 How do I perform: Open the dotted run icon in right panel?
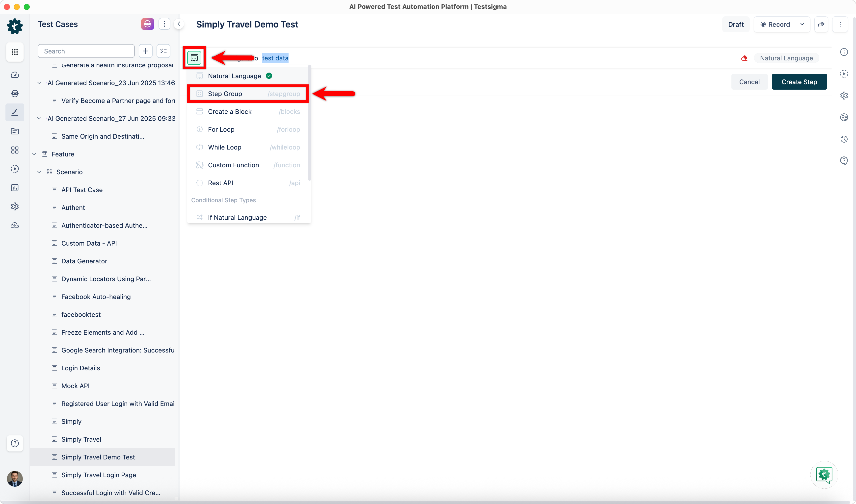tap(844, 74)
